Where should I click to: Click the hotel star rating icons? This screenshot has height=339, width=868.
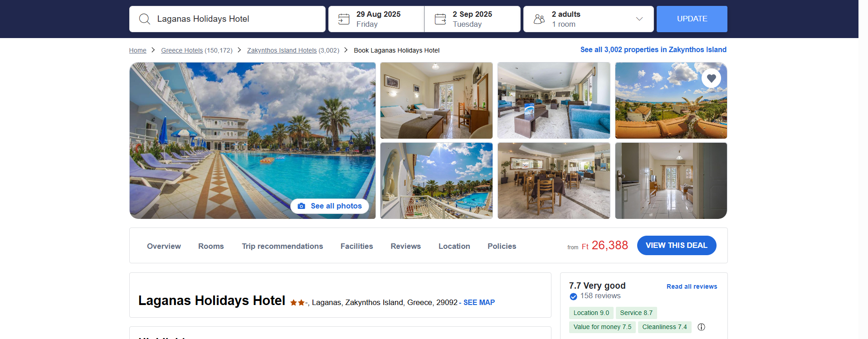click(x=297, y=303)
